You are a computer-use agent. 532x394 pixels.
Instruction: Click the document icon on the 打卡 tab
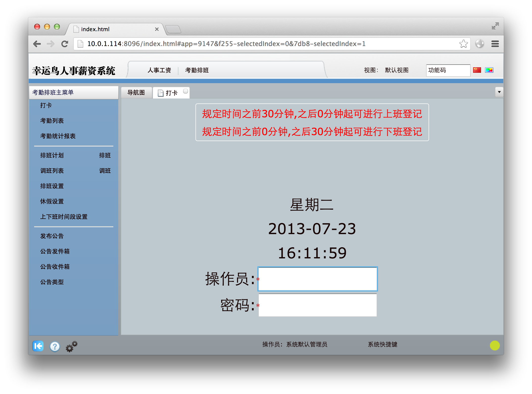point(161,93)
